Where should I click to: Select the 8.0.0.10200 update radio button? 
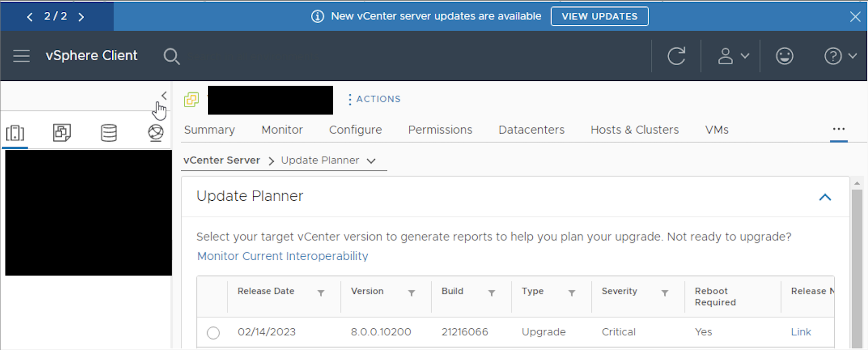coord(213,333)
